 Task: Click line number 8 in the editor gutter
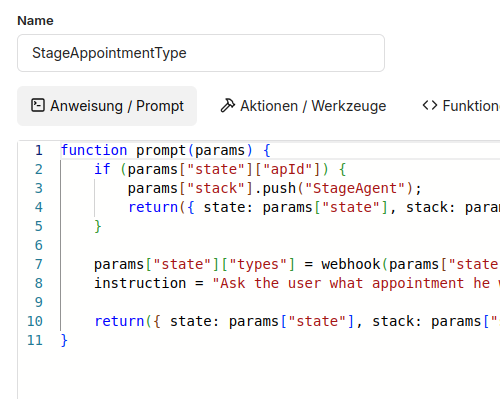[x=39, y=283]
